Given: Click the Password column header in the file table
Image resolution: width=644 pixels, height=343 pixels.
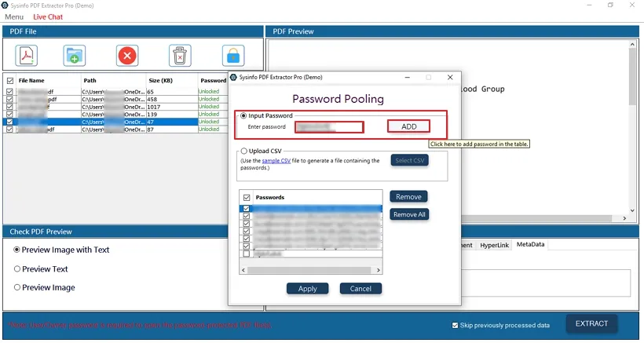Looking at the screenshot, I should click(x=213, y=80).
